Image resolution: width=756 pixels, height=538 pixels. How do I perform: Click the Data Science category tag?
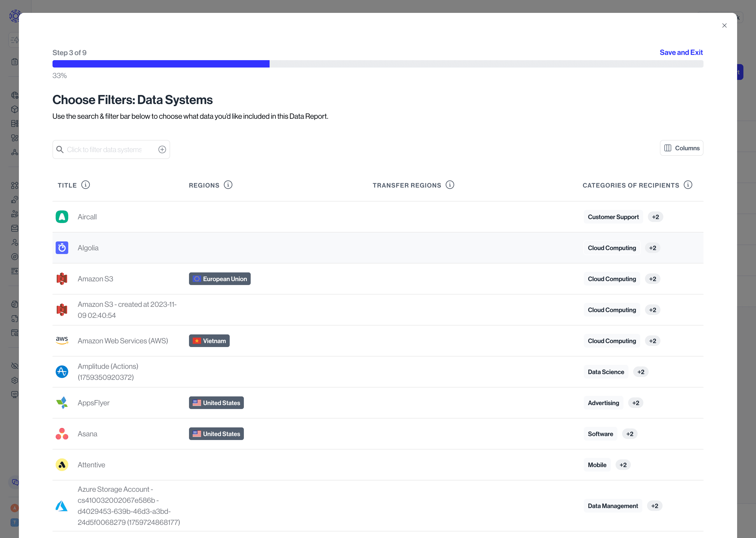606,372
